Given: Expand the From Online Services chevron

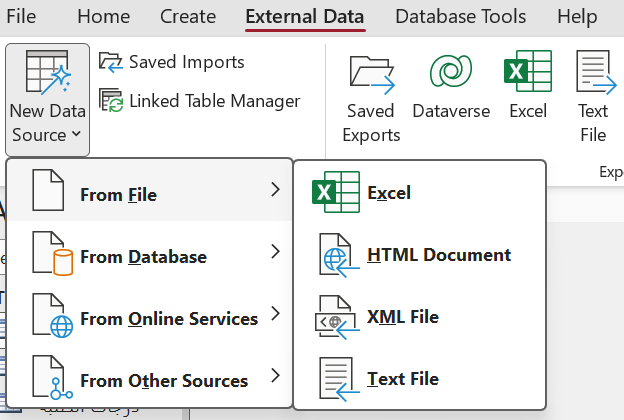Looking at the screenshot, I should [275, 314].
